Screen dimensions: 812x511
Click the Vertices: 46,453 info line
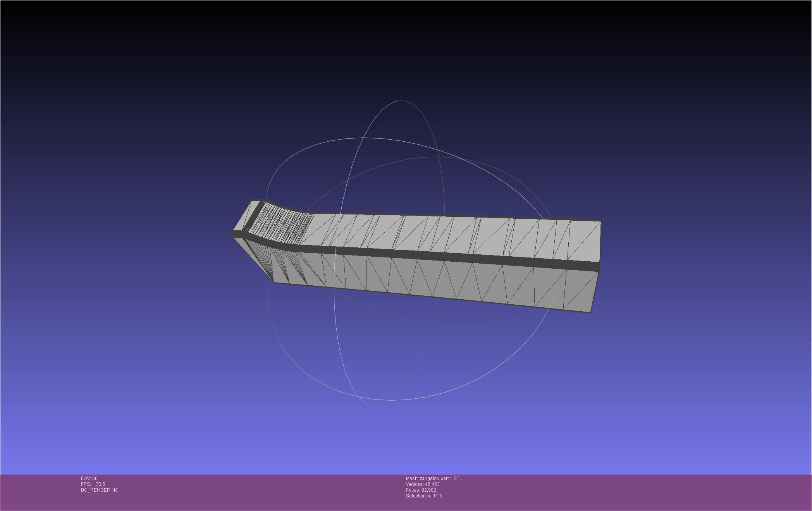(423, 484)
